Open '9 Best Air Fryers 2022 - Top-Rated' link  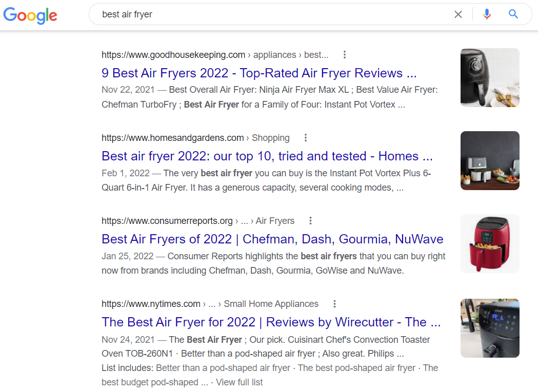pos(259,73)
